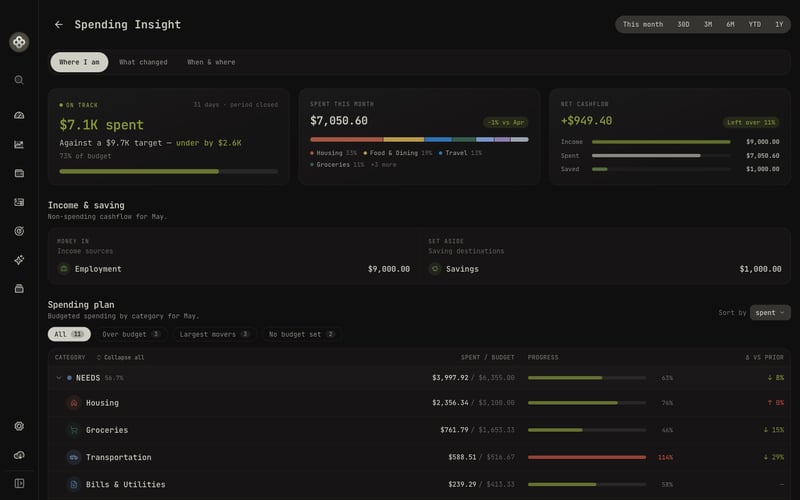This screenshot has height=500, width=800.
Task: Open the transactions list icon in sidebar
Action: click(19, 202)
